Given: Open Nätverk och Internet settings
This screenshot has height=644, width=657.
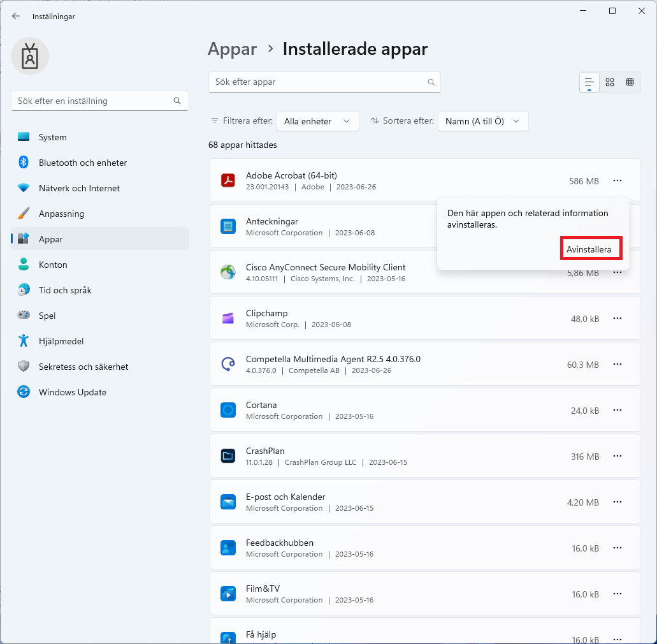Looking at the screenshot, I should click(x=99, y=188).
